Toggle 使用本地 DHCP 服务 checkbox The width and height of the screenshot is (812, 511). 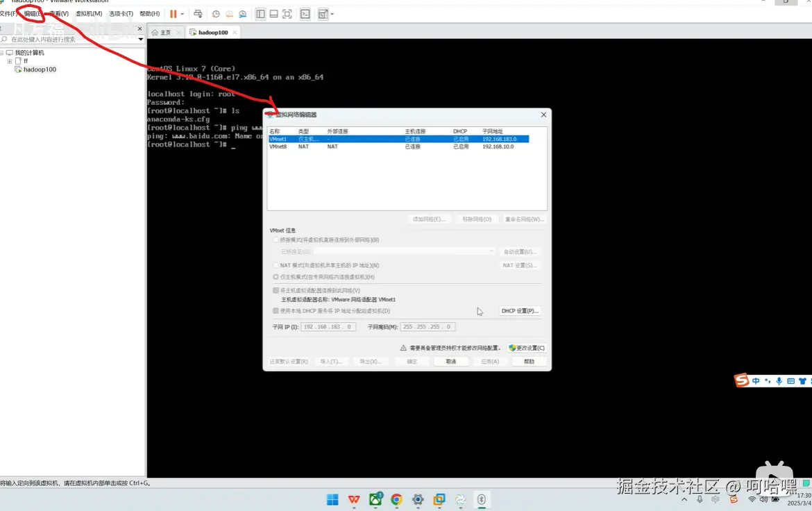(x=276, y=311)
